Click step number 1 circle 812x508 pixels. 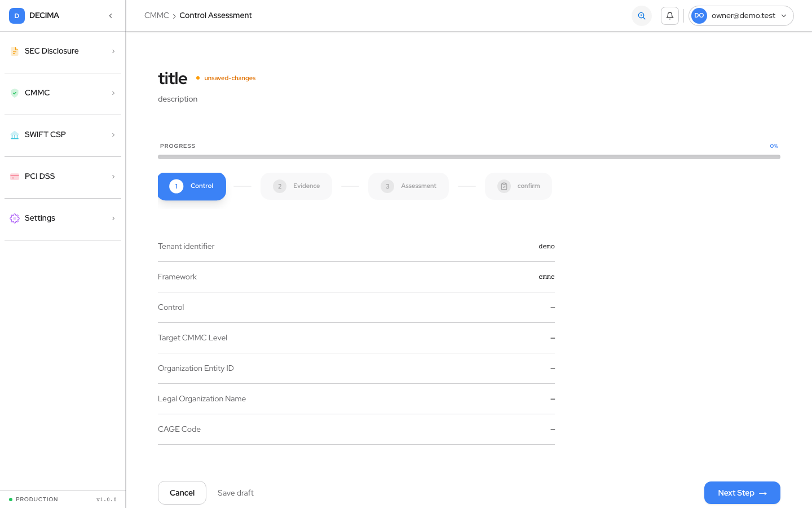tap(176, 186)
